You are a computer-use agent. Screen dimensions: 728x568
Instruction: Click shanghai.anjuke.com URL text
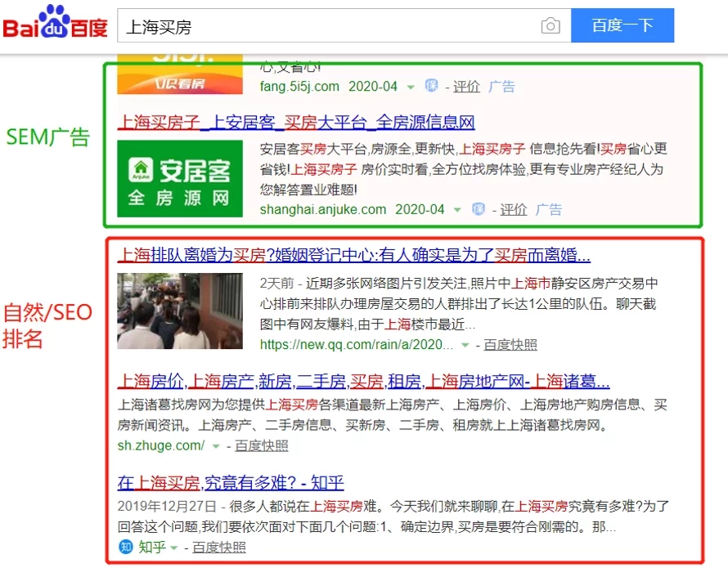322,210
